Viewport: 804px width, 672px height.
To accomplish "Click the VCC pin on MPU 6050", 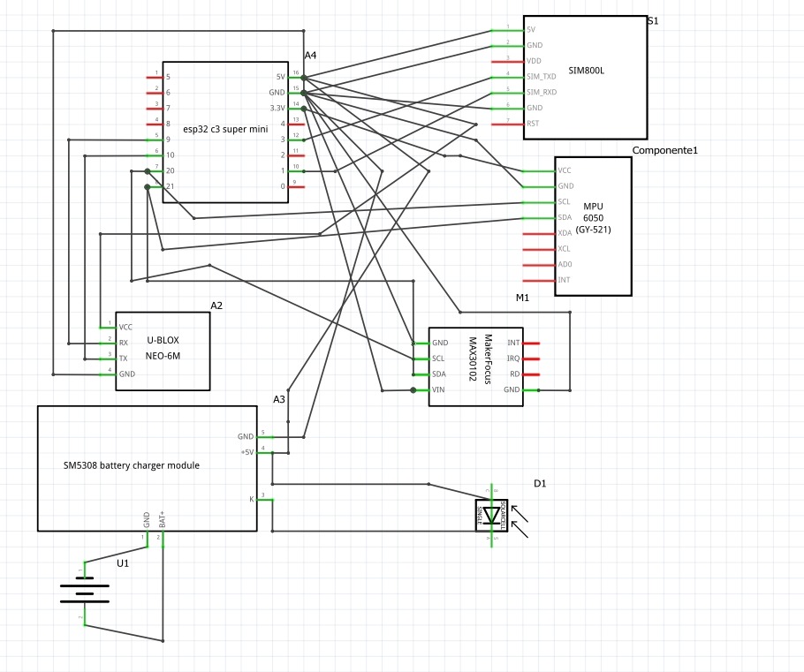I will point(538,171).
